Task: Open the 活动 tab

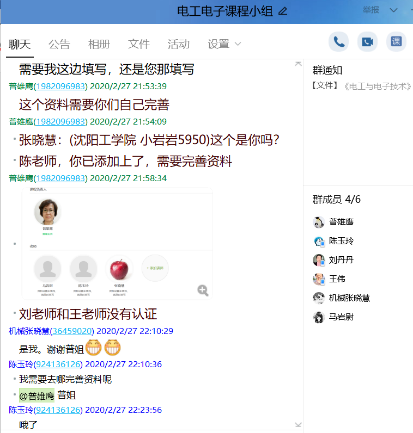Action: (x=178, y=44)
